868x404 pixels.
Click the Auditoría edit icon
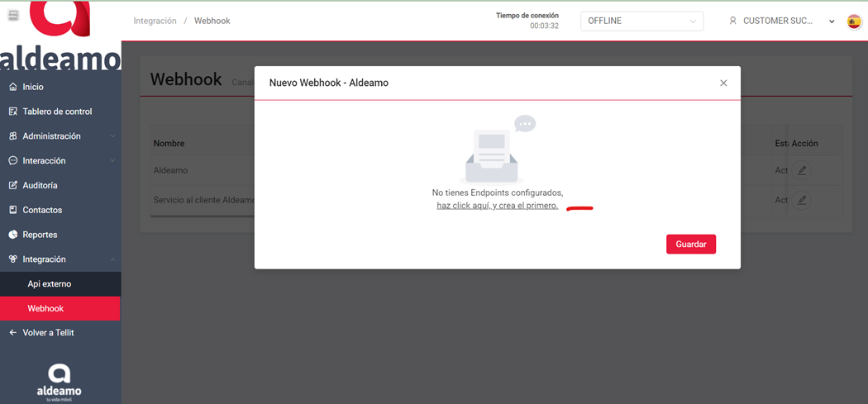(13, 185)
